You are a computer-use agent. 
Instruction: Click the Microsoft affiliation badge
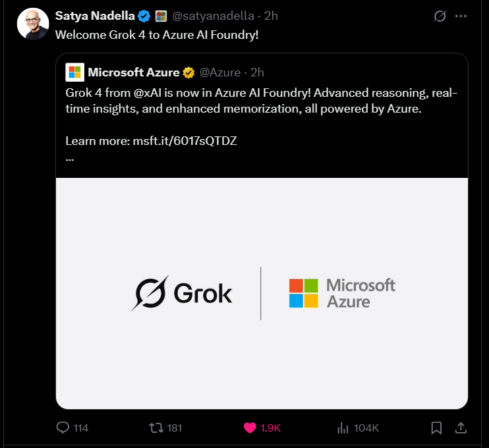161,16
